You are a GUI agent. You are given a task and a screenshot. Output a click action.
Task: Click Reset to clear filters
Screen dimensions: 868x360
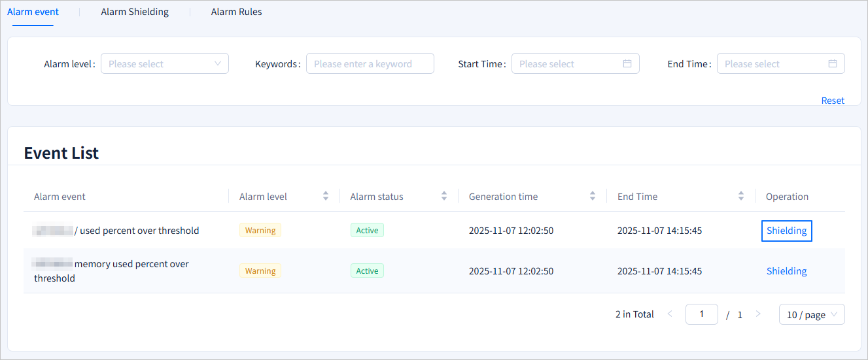click(833, 101)
